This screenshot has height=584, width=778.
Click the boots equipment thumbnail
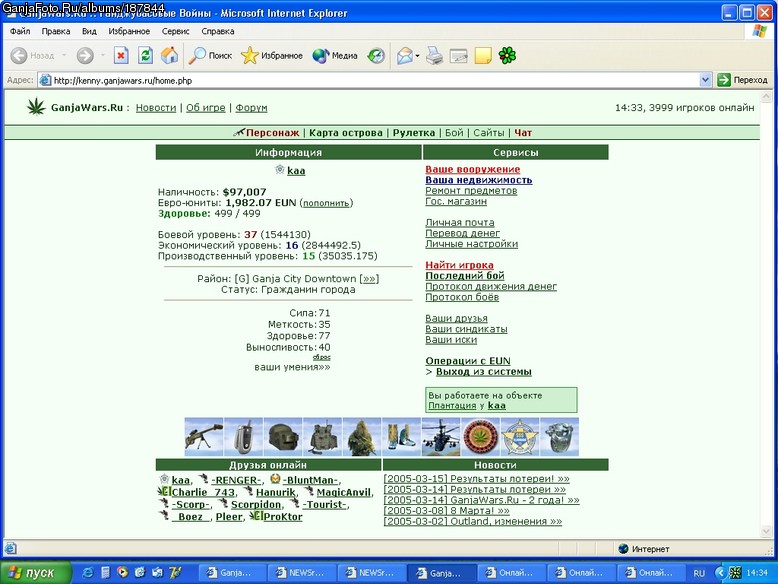[401, 437]
